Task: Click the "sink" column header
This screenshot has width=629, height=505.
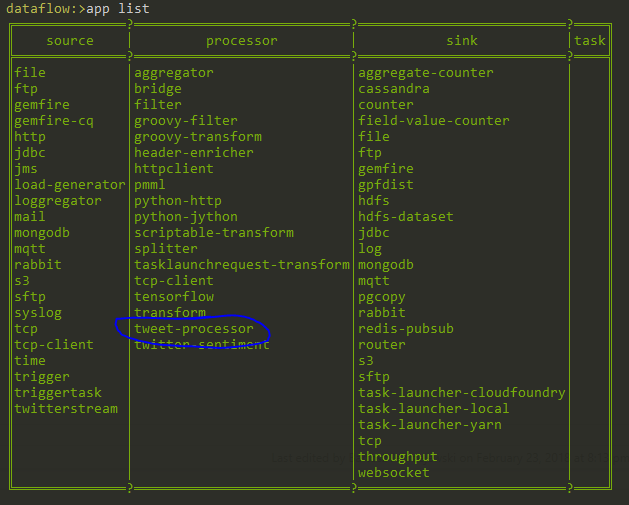Action: (462, 41)
